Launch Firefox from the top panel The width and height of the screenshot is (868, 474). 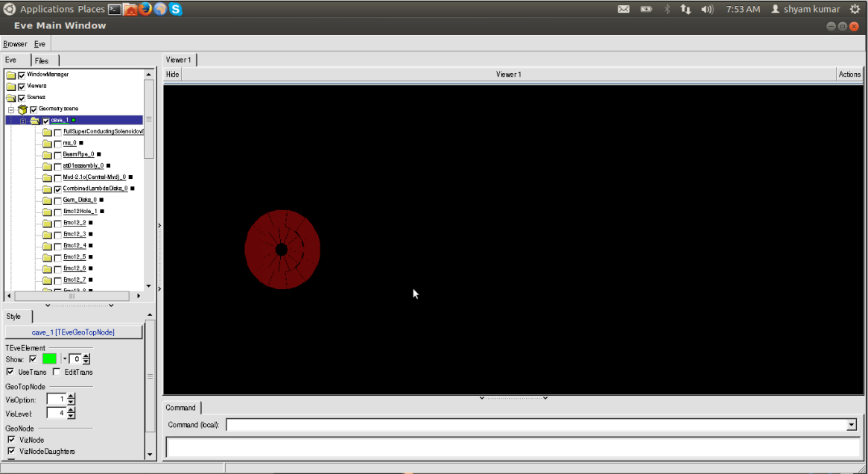145,9
